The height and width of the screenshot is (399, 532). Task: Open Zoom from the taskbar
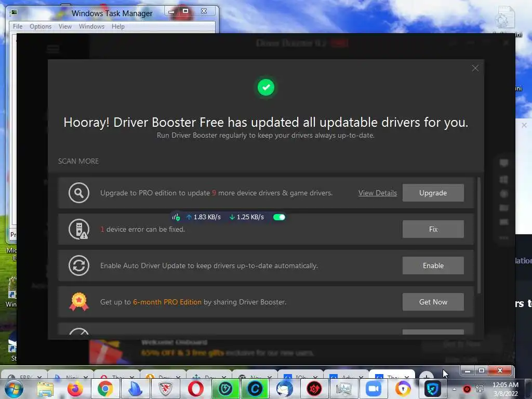point(374,389)
